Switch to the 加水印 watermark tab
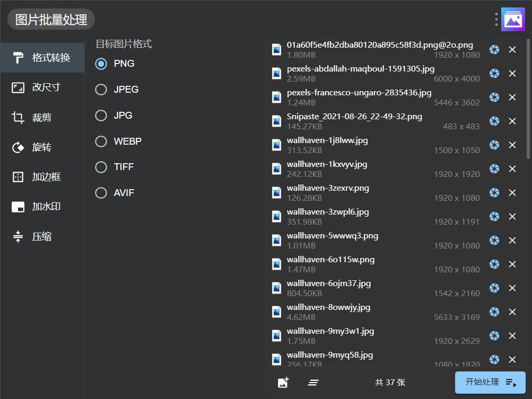The width and height of the screenshot is (532, 399). click(x=42, y=207)
